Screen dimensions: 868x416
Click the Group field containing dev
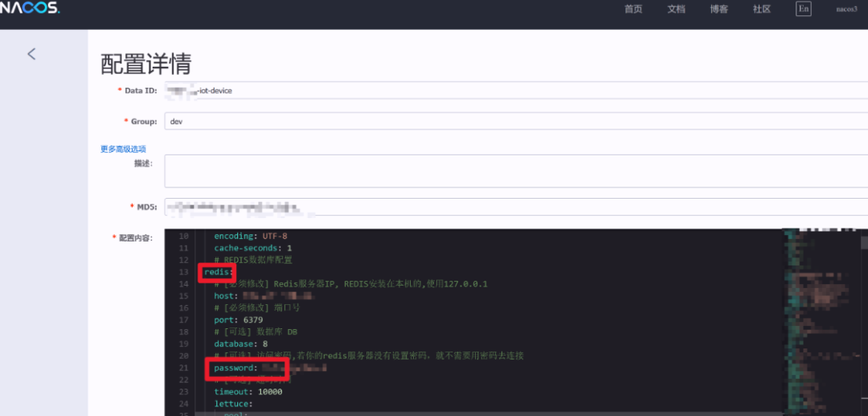[x=516, y=122]
